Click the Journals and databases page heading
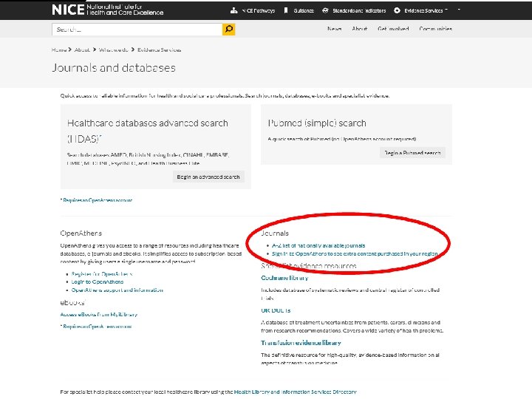Viewport: 532px width, 399px height. [x=114, y=67]
